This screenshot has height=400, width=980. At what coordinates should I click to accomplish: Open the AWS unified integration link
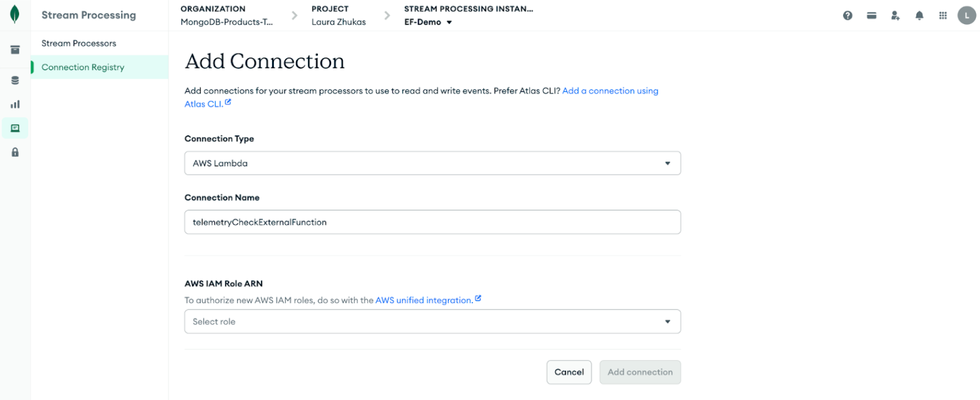coord(424,300)
